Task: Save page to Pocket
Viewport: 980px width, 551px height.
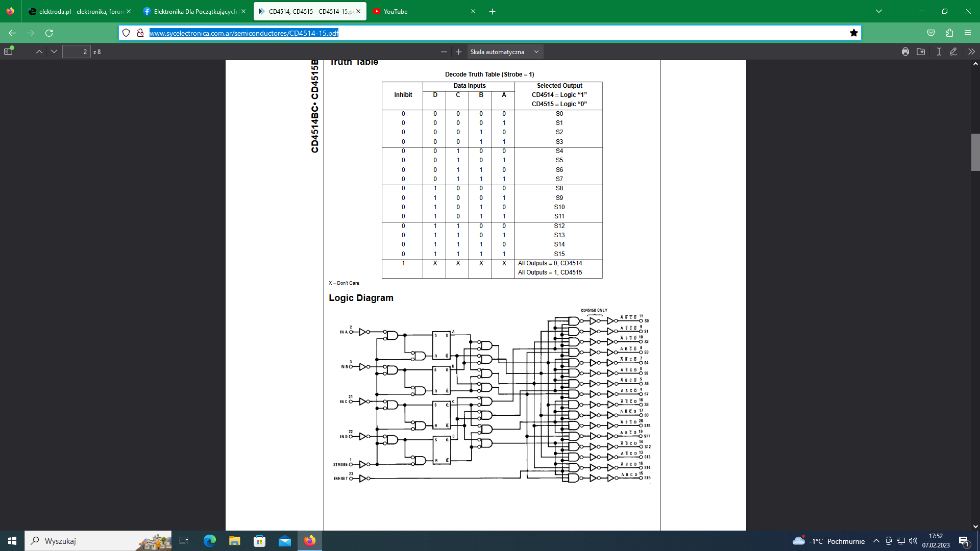Action: click(931, 33)
